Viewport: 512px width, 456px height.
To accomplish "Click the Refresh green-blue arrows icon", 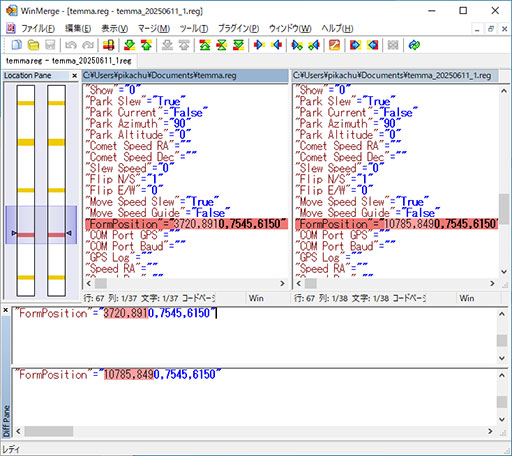I will pyautogui.click(x=414, y=45).
